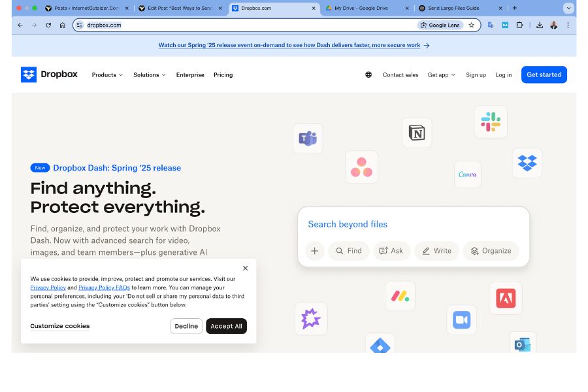Viewport: 588px width, 392px height.
Task: Click the Sign up link
Action: (476, 75)
